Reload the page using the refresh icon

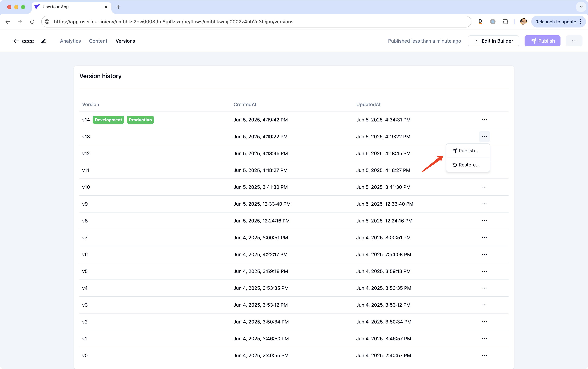32,22
